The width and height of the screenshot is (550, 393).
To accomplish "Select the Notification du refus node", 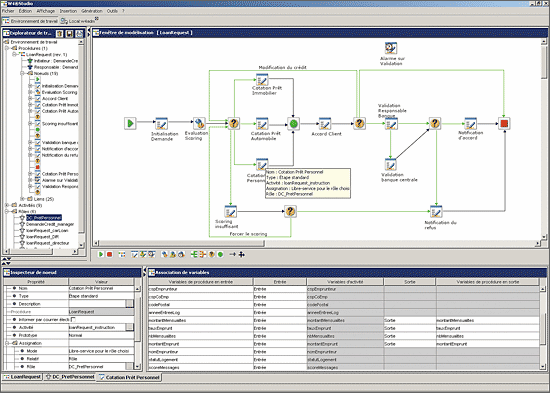I will (x=436, y=212).
